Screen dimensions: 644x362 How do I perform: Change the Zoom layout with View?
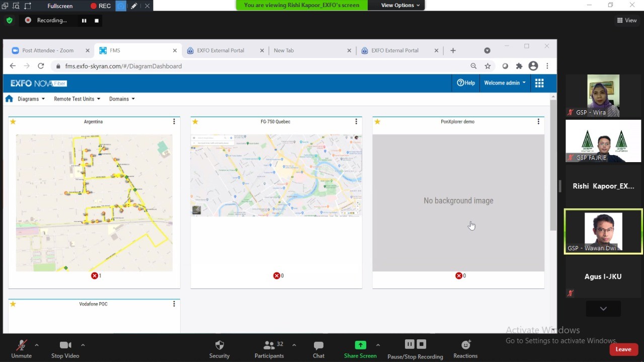[627, 20]
